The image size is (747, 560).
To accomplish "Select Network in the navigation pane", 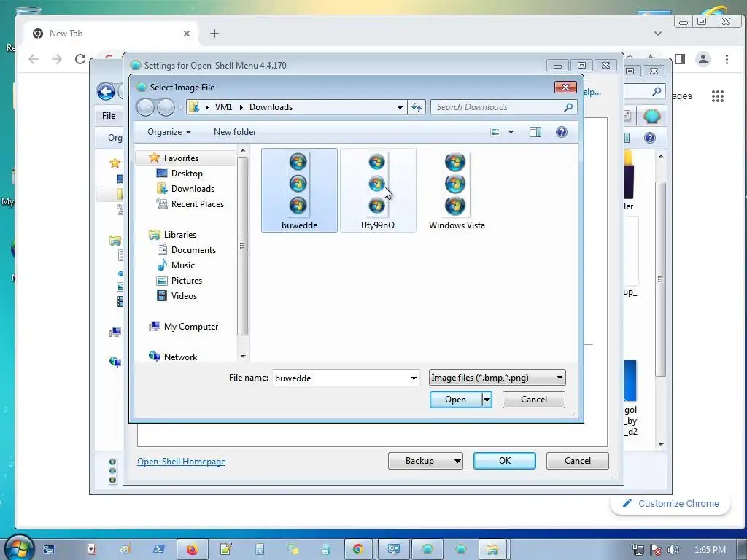I will pos(180,357).
